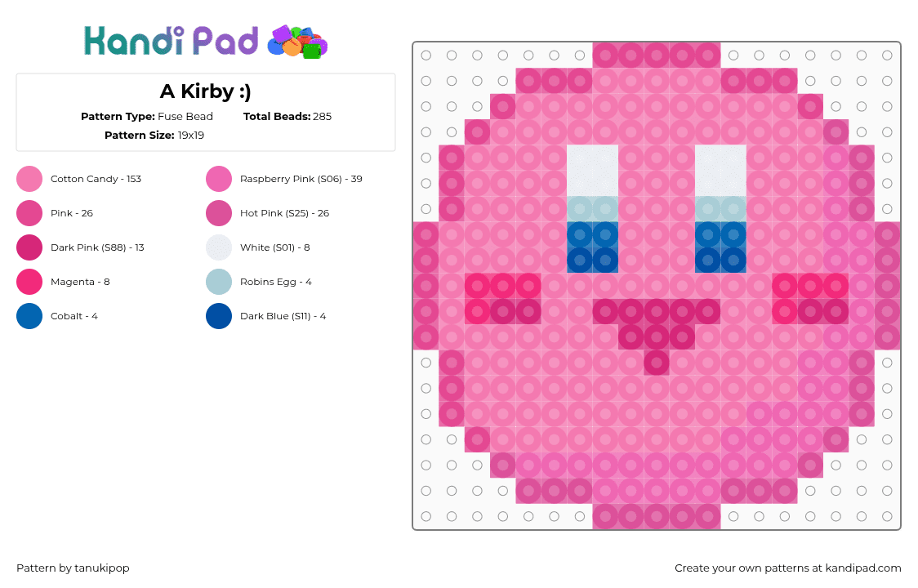Select the Cobalt color swatch

[x=29, y=316]
